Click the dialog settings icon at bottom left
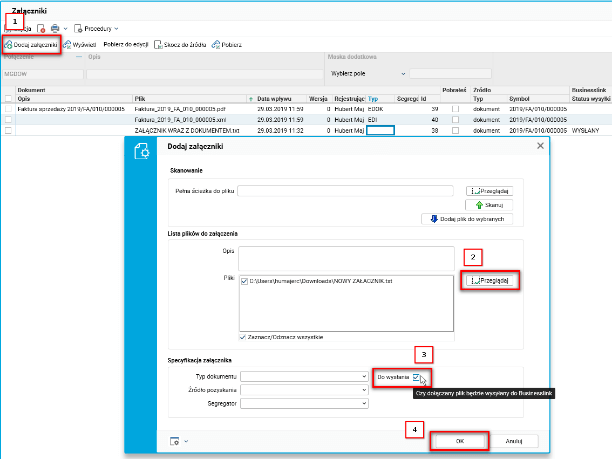Viewport: 612px width, 467px height. point(174,441)
